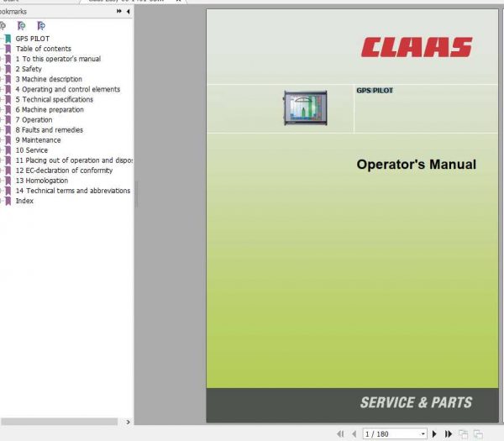Viewport: 504px width, 441px height.
Task: Navigate to '5 Technical specifications'
Action: [x=55, y=99]
